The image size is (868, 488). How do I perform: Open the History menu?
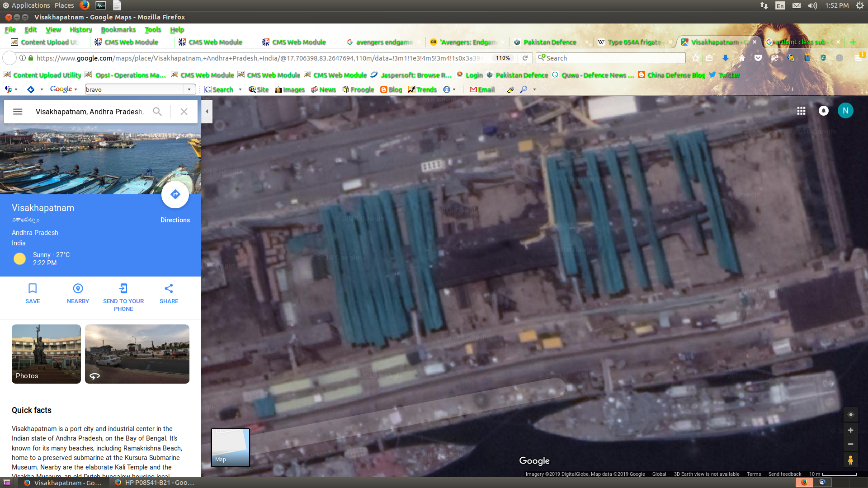pyautogui.click(x=80, y=29)
